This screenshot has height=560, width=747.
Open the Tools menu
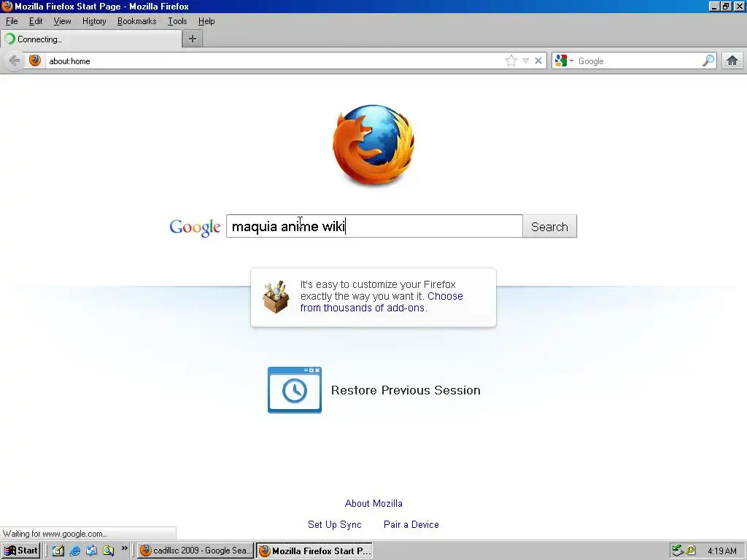177,21
